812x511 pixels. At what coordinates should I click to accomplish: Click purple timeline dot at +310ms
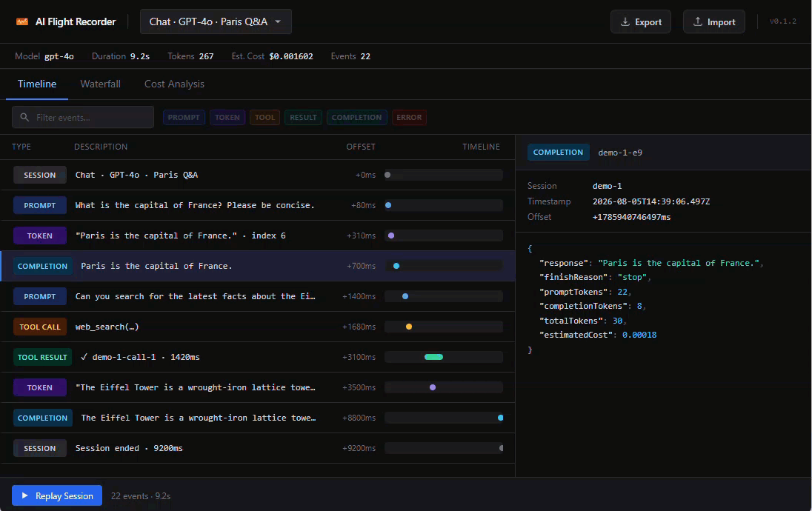point(391,236)
